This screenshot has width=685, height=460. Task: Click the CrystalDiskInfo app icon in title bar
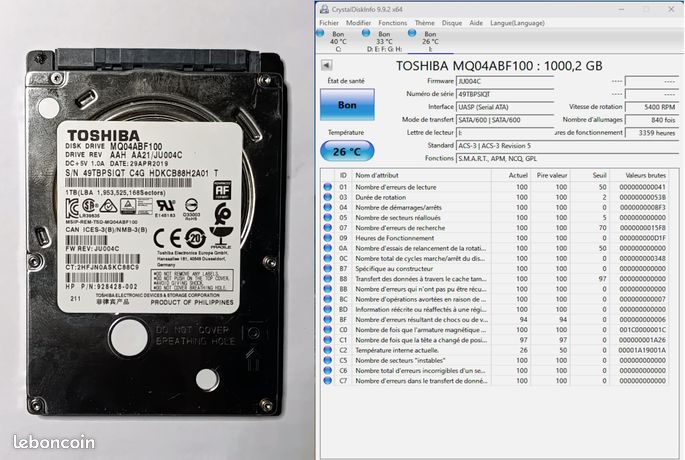324,9
